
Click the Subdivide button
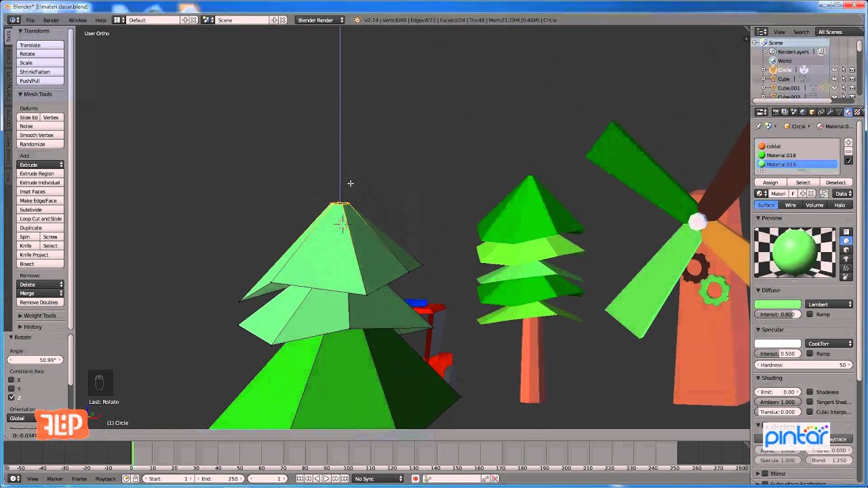41,209
